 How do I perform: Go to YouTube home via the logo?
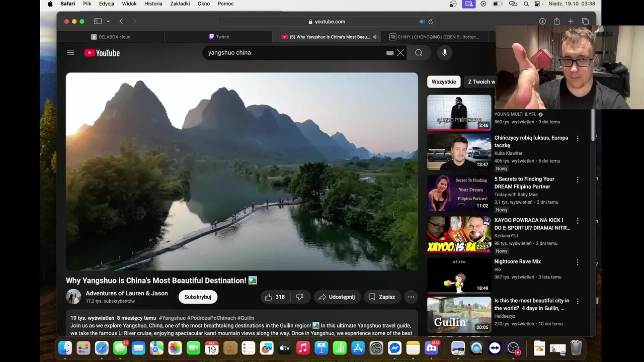[x=102, y=53]
